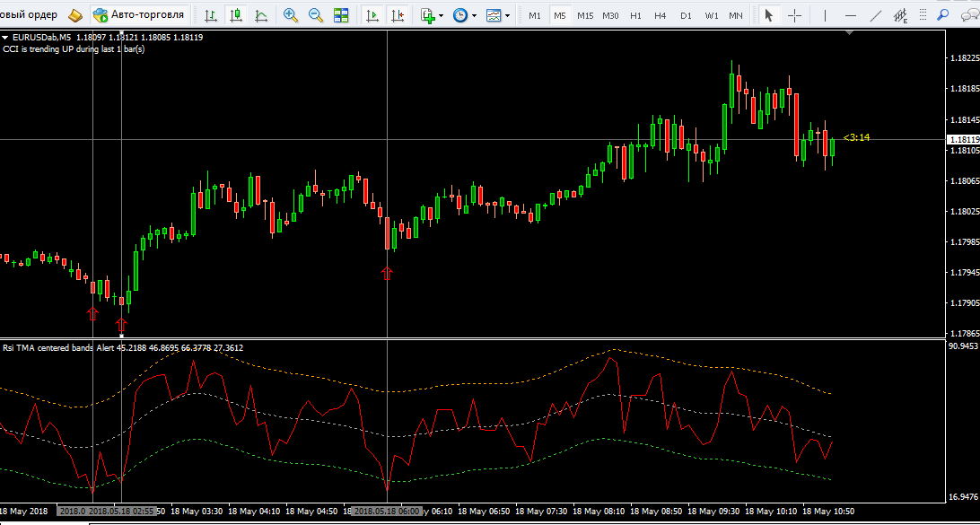The width and height of the screenshot is (980, 525).
Task: Select the arrow cursor tool
Action: point(769,14)
